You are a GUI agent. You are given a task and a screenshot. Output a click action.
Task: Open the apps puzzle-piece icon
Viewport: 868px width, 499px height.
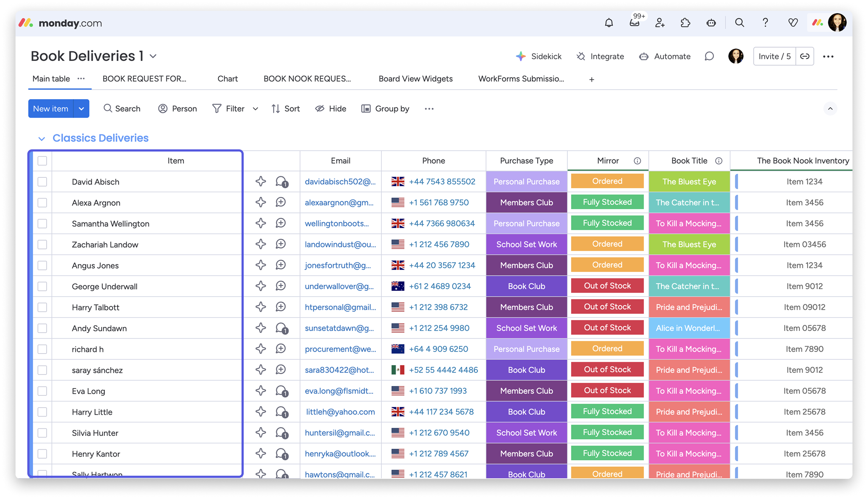[685, 23]
